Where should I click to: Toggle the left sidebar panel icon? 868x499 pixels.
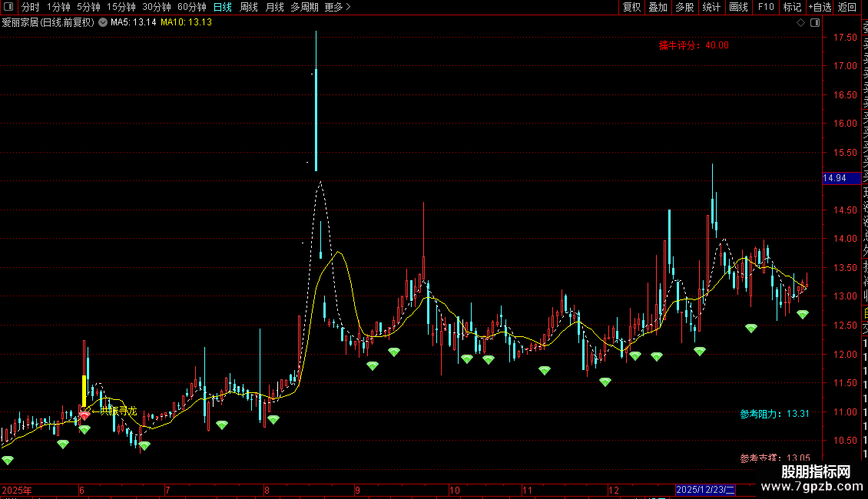[x=8, y=7]
